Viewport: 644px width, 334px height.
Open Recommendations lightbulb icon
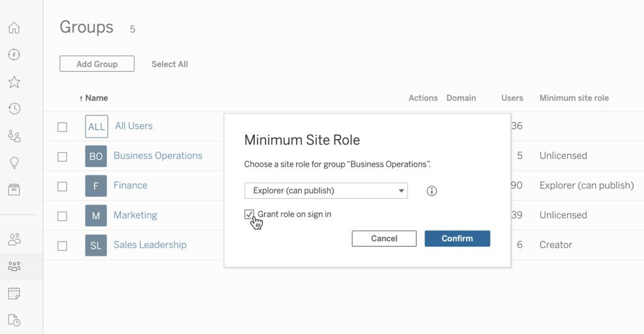click(x=14, y=163)
